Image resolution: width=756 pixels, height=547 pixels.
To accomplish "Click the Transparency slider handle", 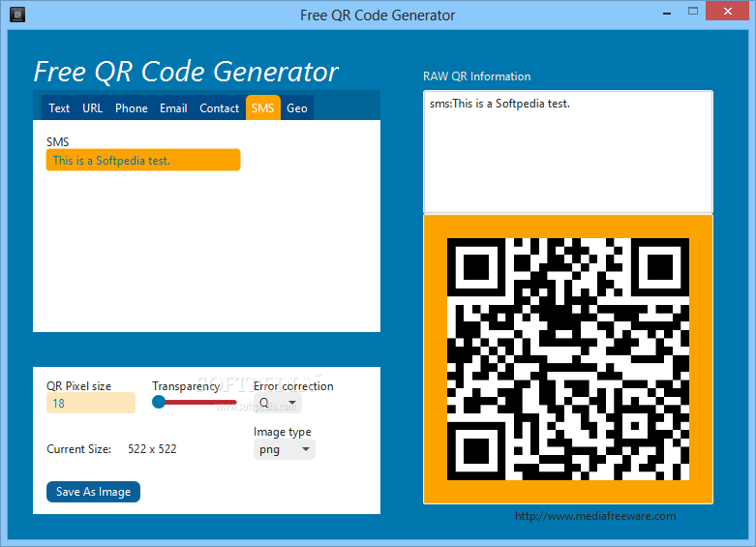I will tap(159, 402).
